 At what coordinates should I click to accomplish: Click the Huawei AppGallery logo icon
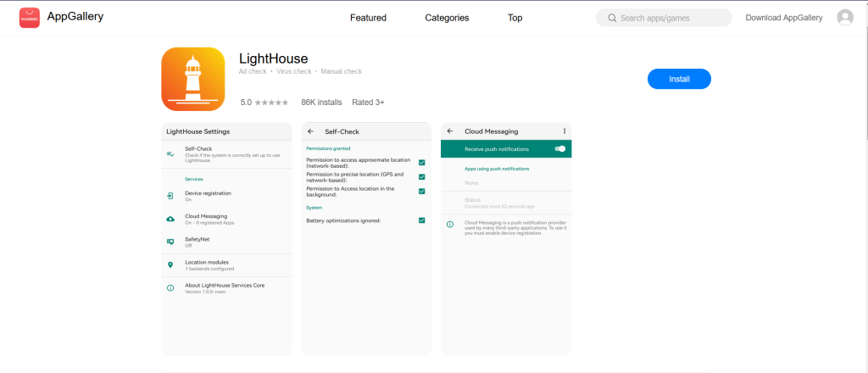(30, 18)
